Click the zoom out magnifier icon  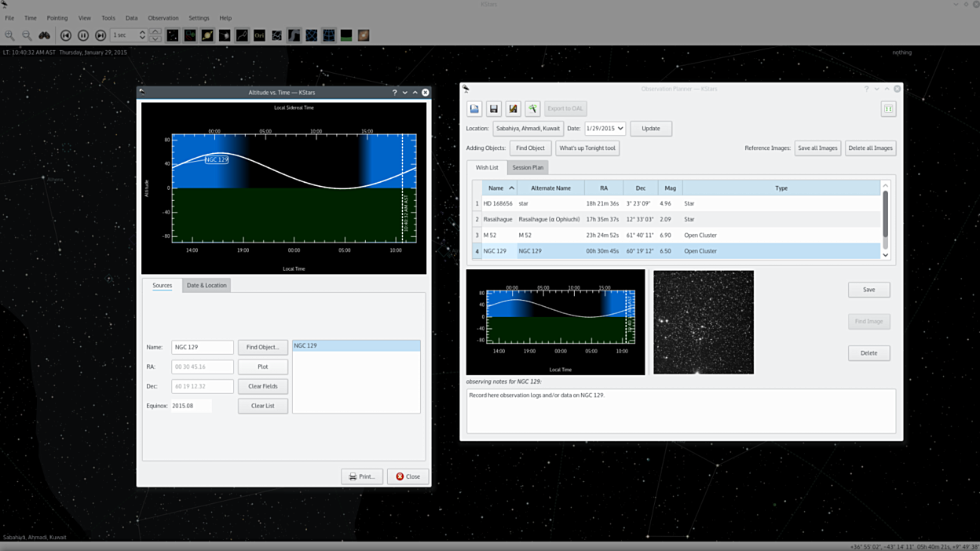[x=27, y=35]
